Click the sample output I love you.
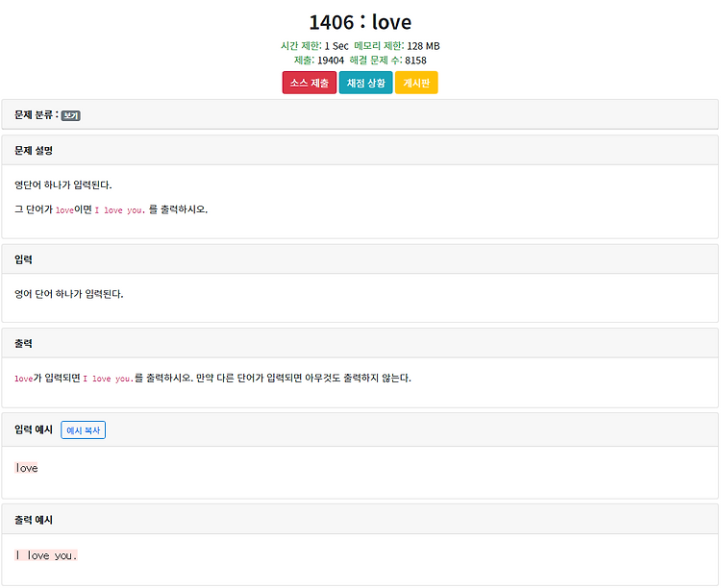The height and width of the screenshot is (588, 721). pyautogui.click(x=46, y=555)
